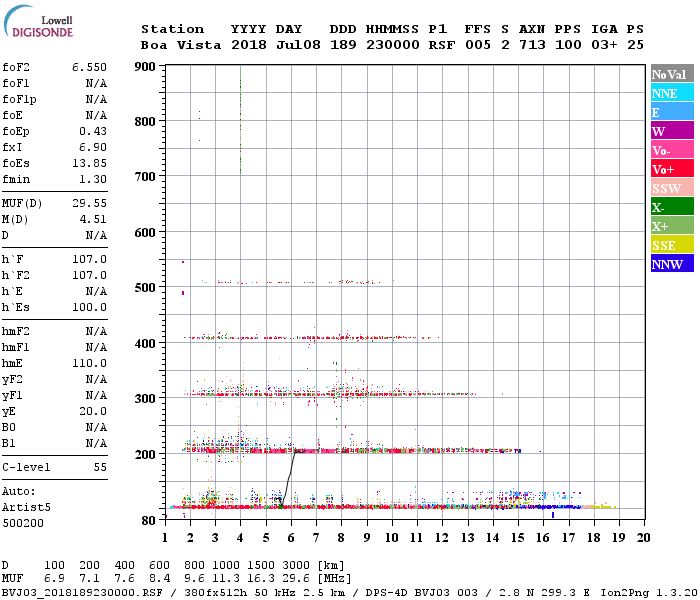Screen dimensions: 700x600
Task: Click the 500 km y-axis label
Action: (145, 287)
